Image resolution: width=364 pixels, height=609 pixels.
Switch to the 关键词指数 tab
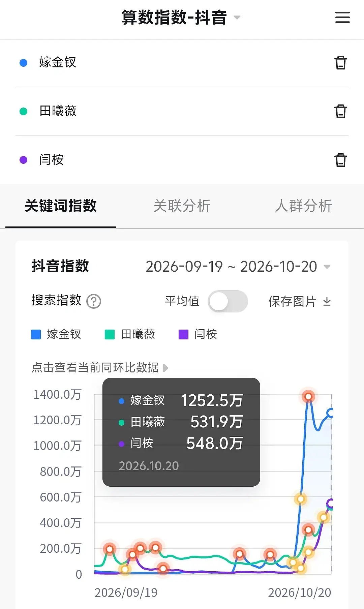[61, 206]
